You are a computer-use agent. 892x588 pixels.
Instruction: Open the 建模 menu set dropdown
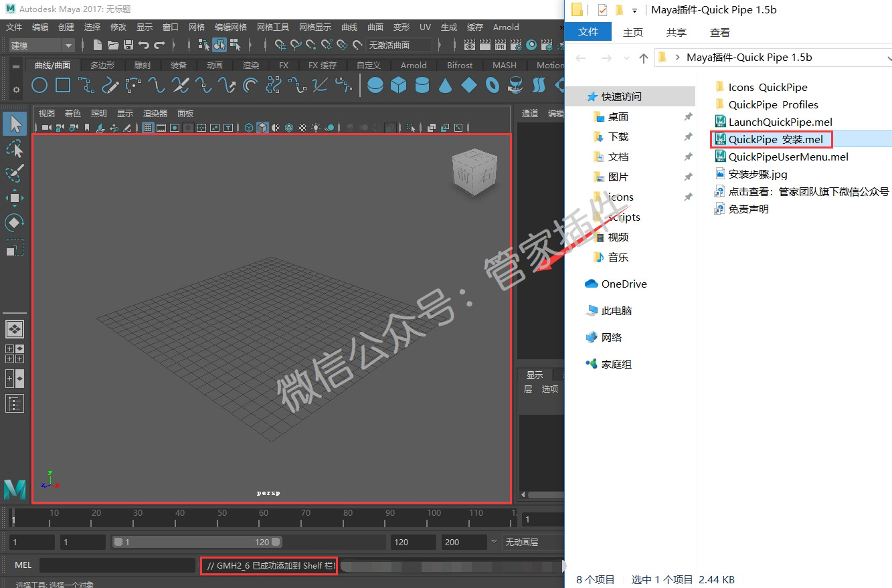point(41,45)
